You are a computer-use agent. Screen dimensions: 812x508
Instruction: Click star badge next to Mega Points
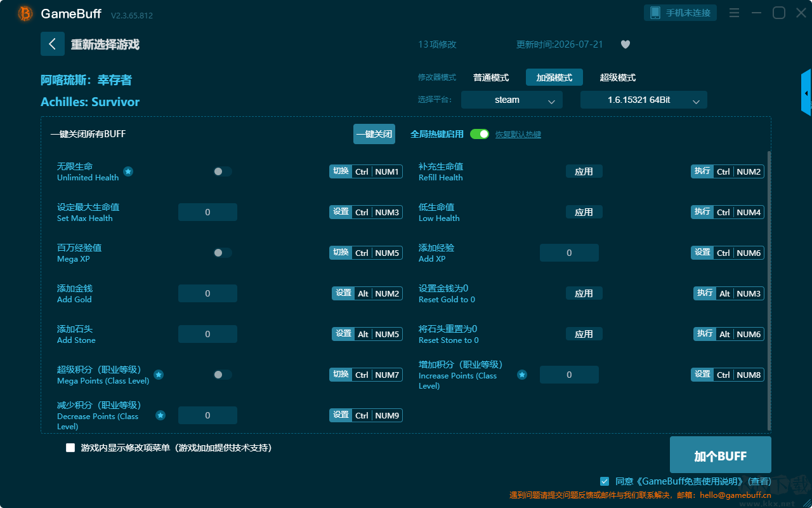[159, 375]
